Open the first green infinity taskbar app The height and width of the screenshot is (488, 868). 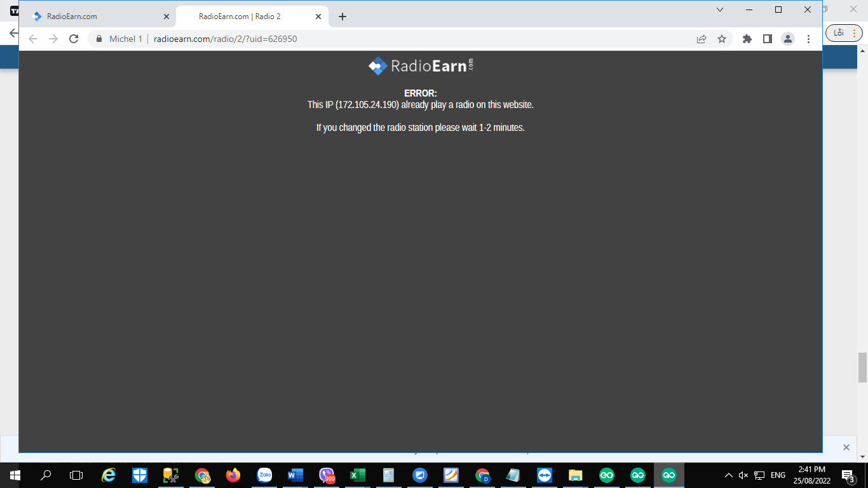tap(607, 475)
